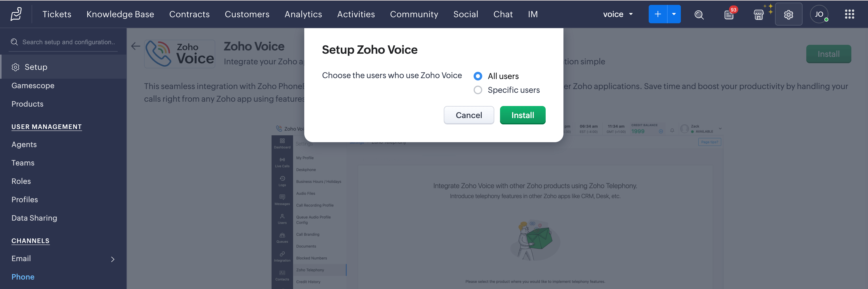Cancel the Setup Zoho Voice dialog
This screenshot has width=868, height=289.
pyautogui.click(x=468, y=115)
